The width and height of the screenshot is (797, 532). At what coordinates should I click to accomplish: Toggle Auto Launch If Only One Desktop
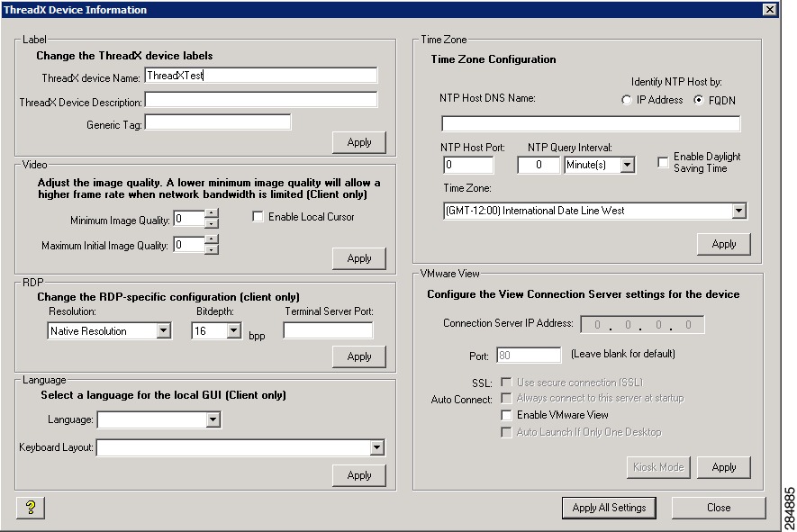506,432
